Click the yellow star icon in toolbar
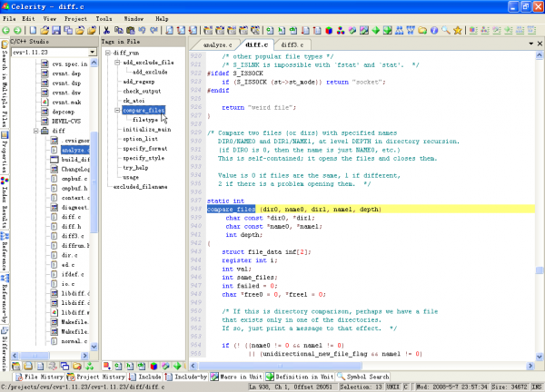Viewport: 545px width, 392px height. 457,30
